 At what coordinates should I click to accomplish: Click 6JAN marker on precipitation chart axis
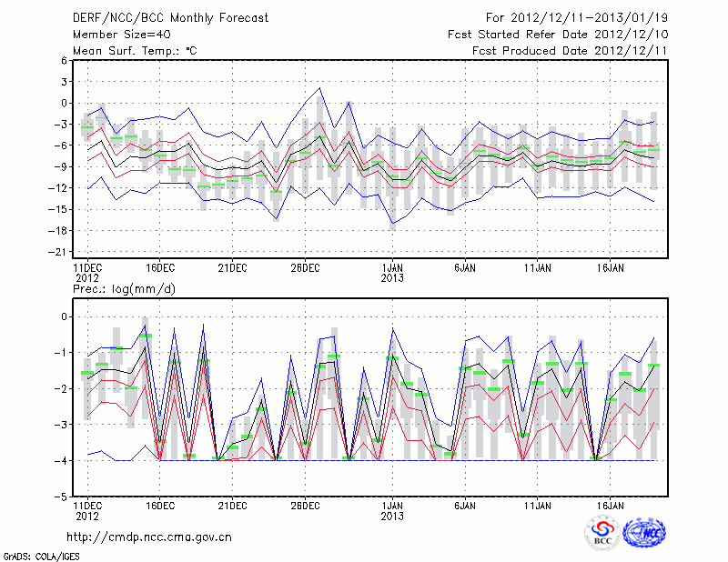[465, 503]
